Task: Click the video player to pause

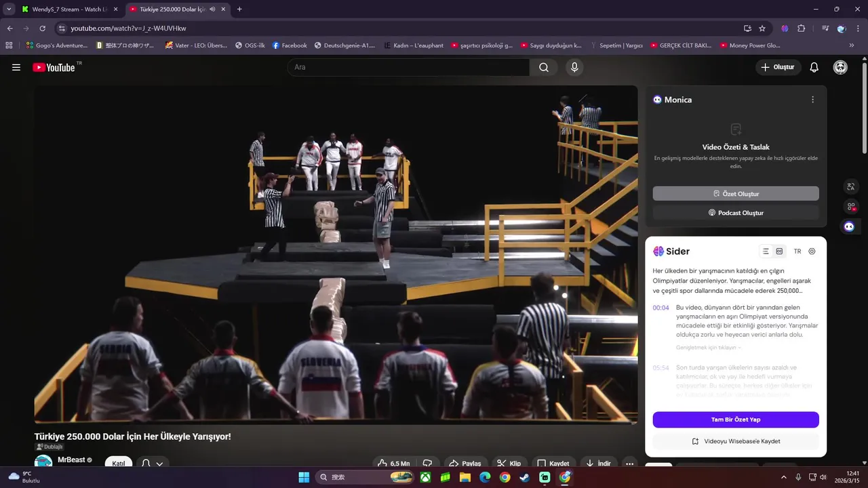Action: point(336,255)
